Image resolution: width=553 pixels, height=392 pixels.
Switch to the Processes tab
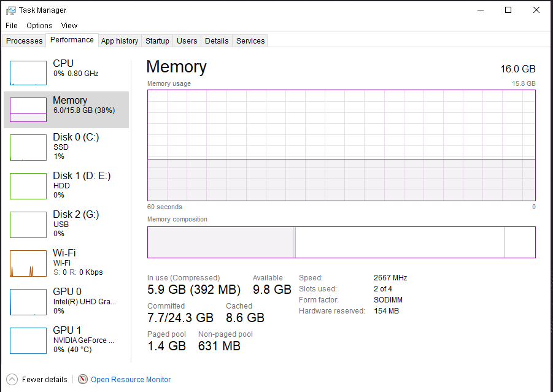point(25,41)
